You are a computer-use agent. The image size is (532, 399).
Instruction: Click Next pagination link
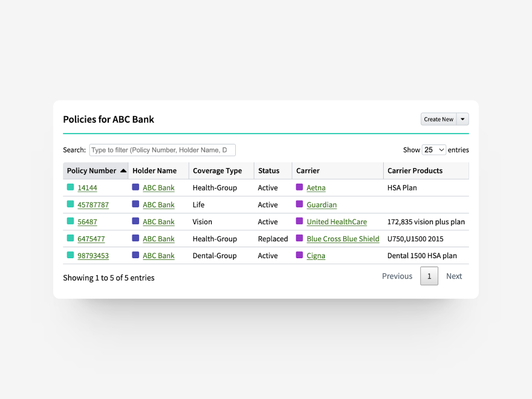click(x=454, y=276)
